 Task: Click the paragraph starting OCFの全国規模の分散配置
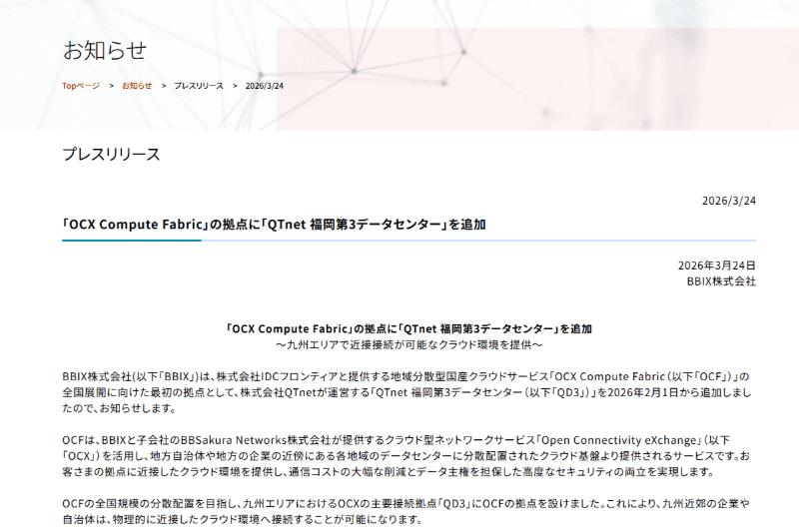pos(406,512)
